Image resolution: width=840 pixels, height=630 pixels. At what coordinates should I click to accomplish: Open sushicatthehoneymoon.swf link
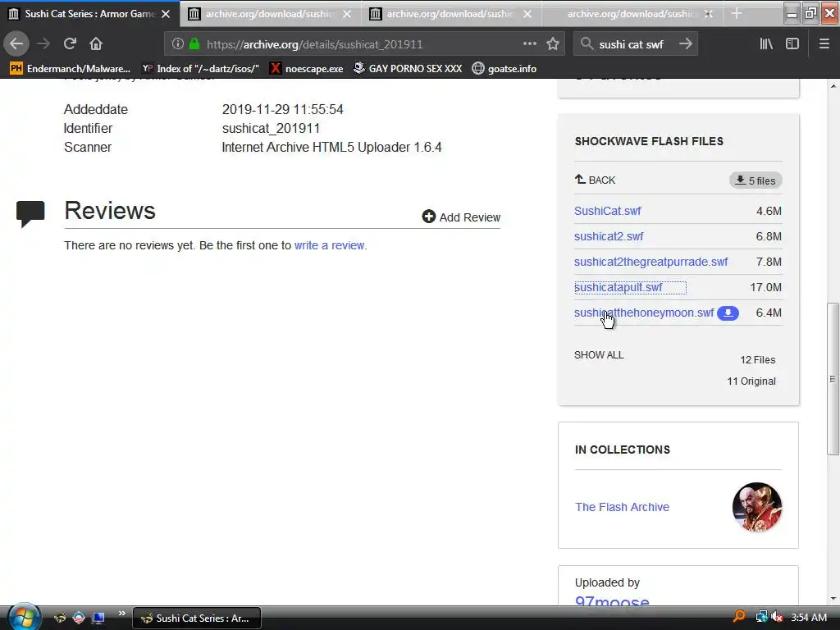coord(644,313)
